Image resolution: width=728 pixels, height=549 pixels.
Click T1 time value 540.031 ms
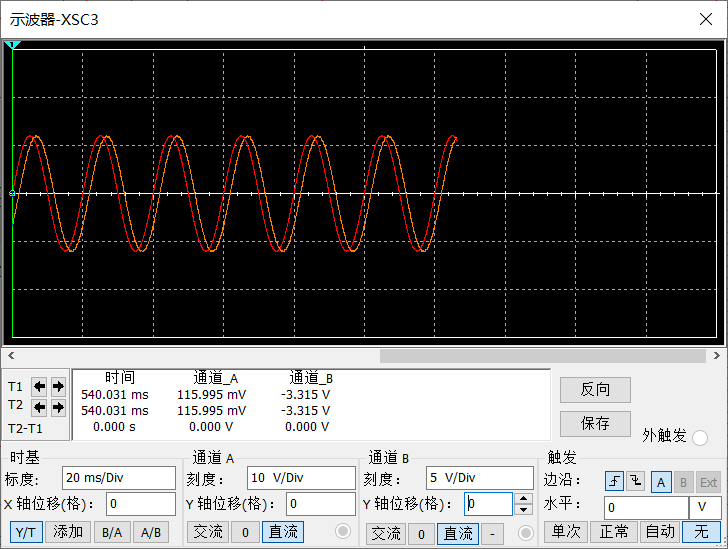click(115, 395)
